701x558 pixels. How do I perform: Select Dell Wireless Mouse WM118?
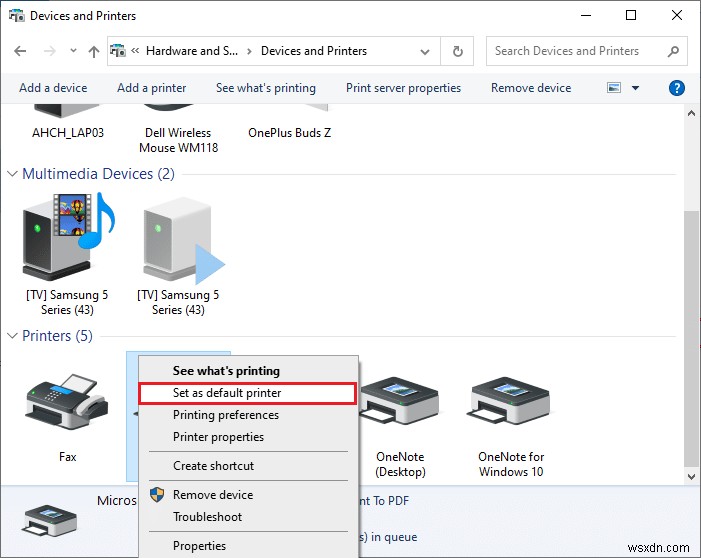click(x=178, y=130)
